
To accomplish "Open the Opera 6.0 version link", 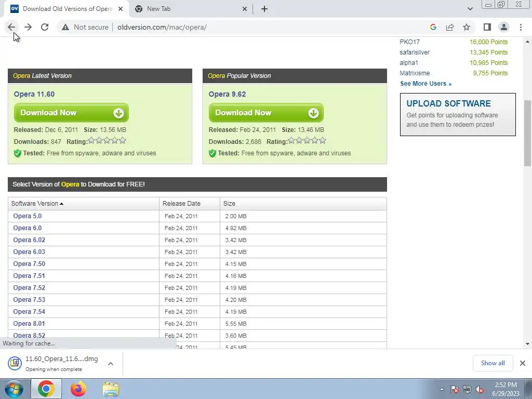I will 27,228.
